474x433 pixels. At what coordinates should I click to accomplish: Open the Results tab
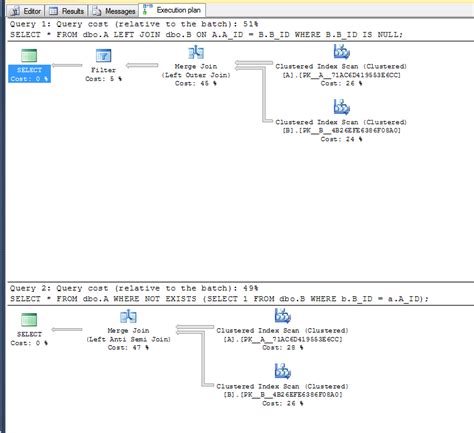click(67, 11)
